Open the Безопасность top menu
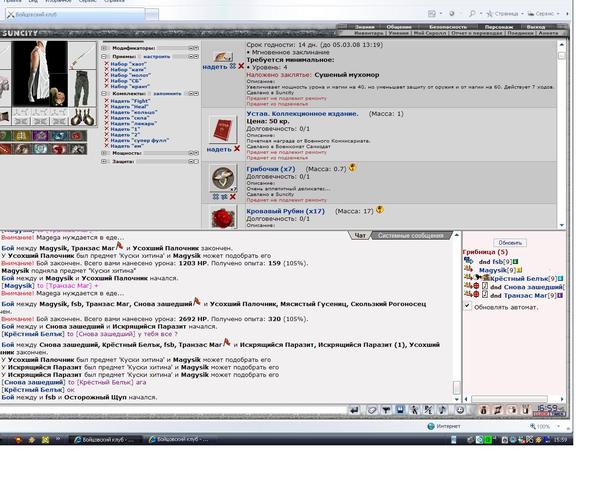Viewport: 600px width, 480px height. pos(448,27)
